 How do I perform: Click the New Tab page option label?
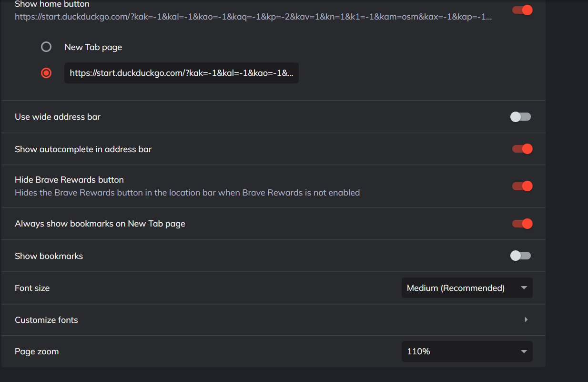(93, 47)
